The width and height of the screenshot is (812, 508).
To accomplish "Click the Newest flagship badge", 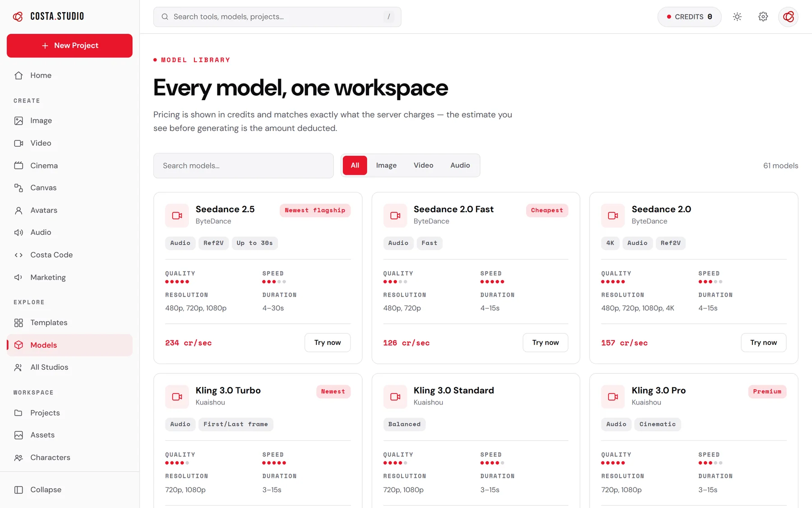I will pos(315,210).
